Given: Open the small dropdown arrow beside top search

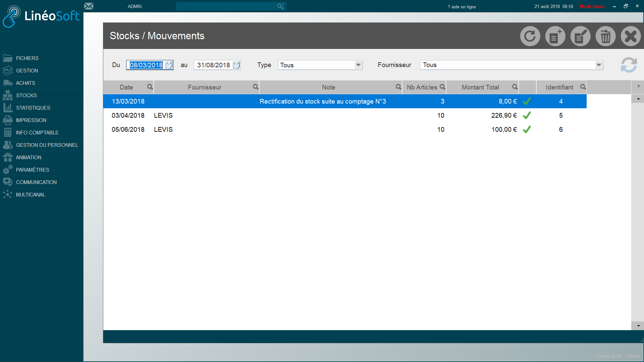Looking at the screenshot, I should pos(285,6).
